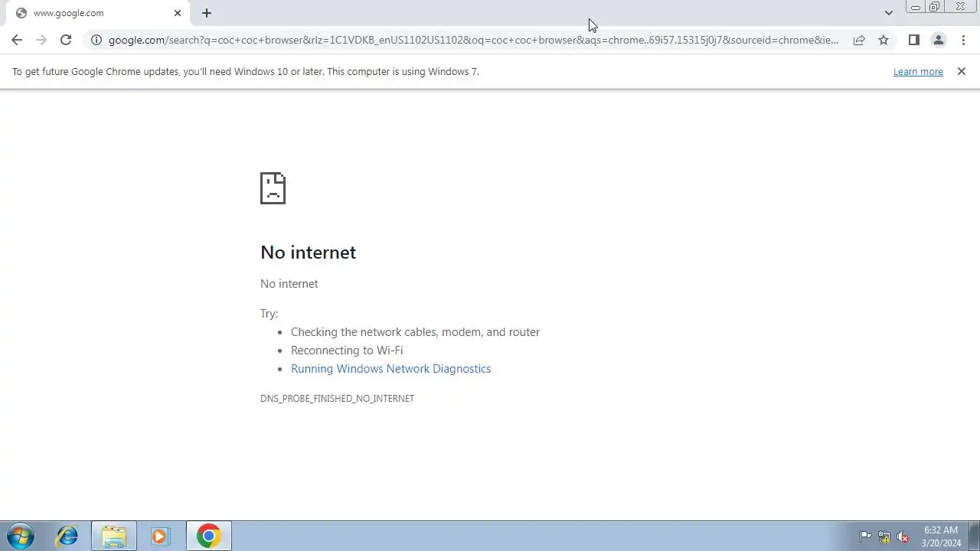Open Windows Media Player from taskbar
This screenshot has width=980, height=551.
point(160,536)
